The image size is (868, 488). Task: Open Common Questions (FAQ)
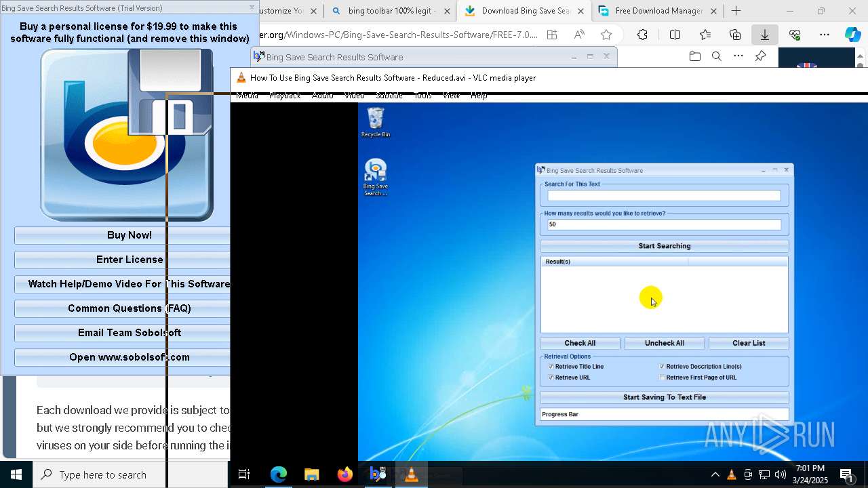click(122, 308)
